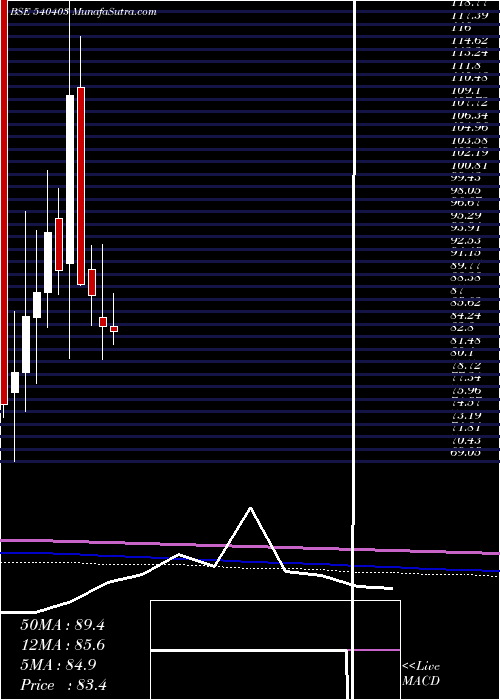Click the magenta moving-average line

pos(250,546)
